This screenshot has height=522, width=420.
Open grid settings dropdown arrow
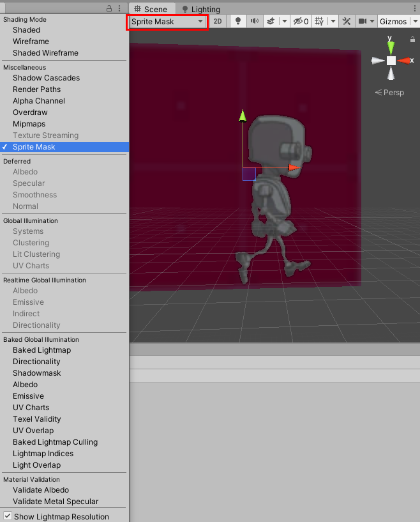tap(333, 21)
